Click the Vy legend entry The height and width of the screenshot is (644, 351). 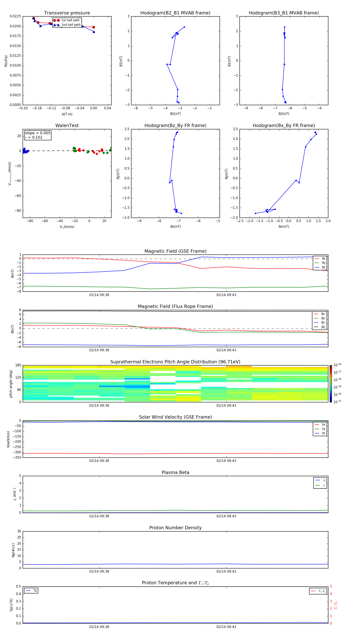[320, 429]
